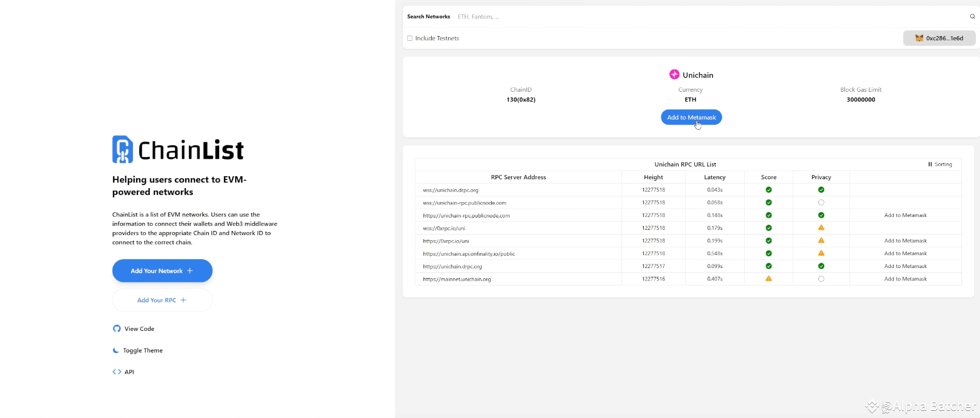Click the RPC Server Address column header
This screenshot has width=980, height=418.
pos(518,177)
